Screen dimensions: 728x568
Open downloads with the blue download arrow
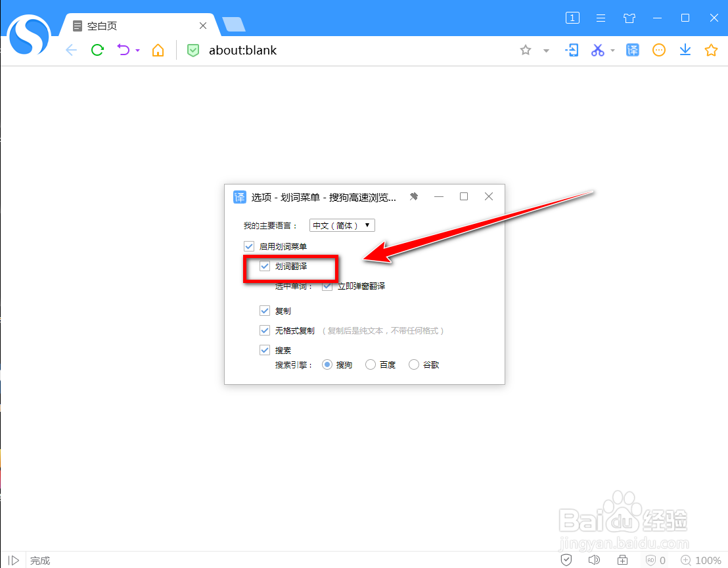(685, 50)
